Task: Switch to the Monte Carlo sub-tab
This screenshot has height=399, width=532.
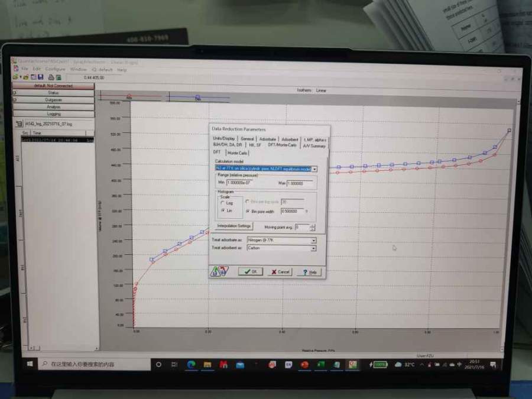Action: 237,153
